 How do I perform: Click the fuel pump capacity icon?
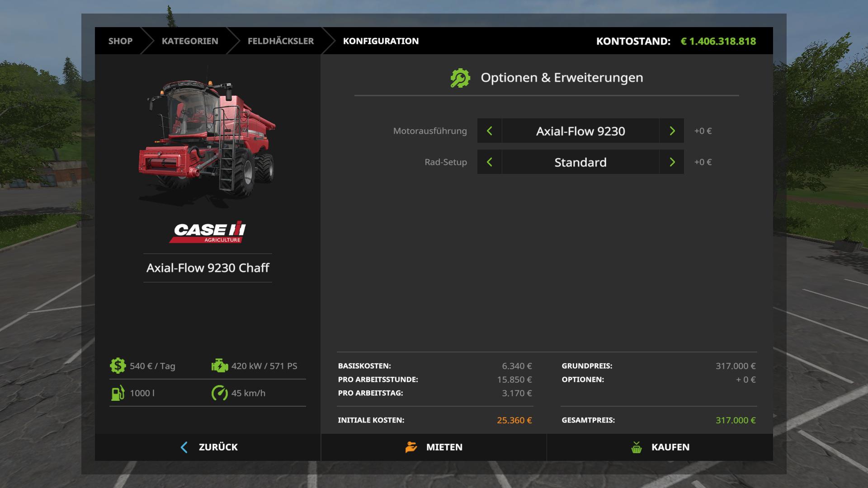tap(118, 393)
